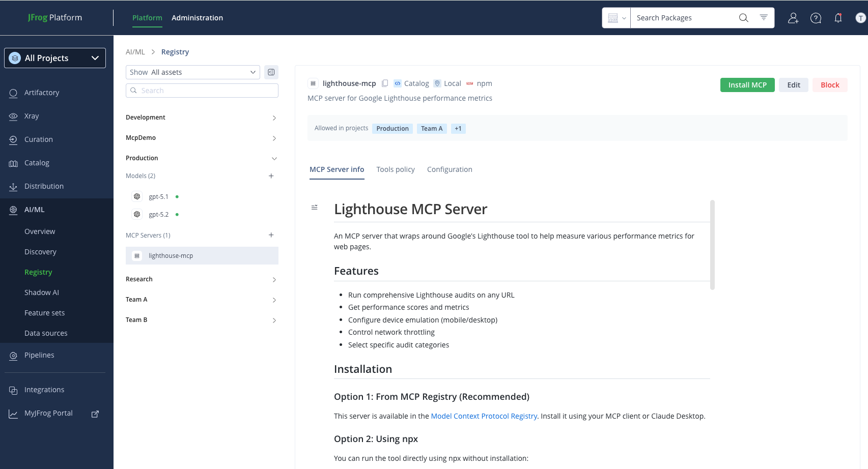Click the search magnifier in Search Packages
The width and height of the screenshot is (868, 469).
743,18
